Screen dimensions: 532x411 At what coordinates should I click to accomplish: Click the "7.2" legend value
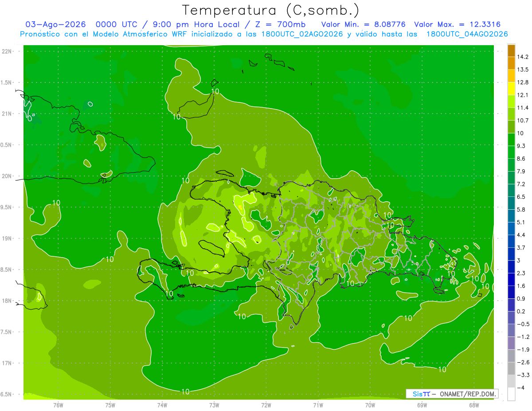[x=521, y=184]
